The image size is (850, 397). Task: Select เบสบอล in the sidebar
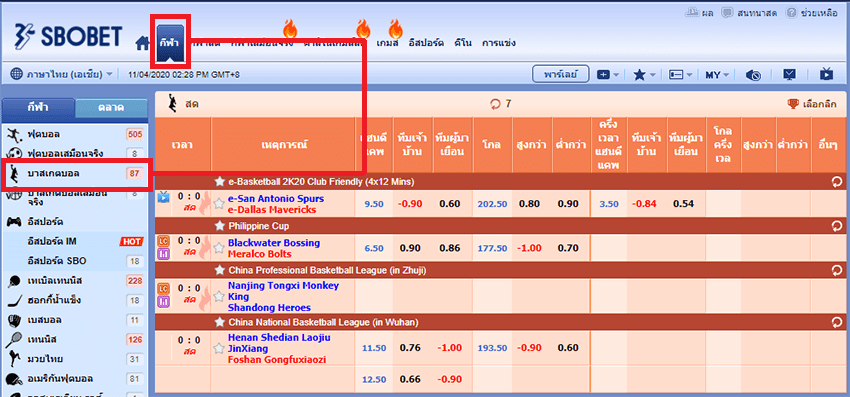(74, 319)
